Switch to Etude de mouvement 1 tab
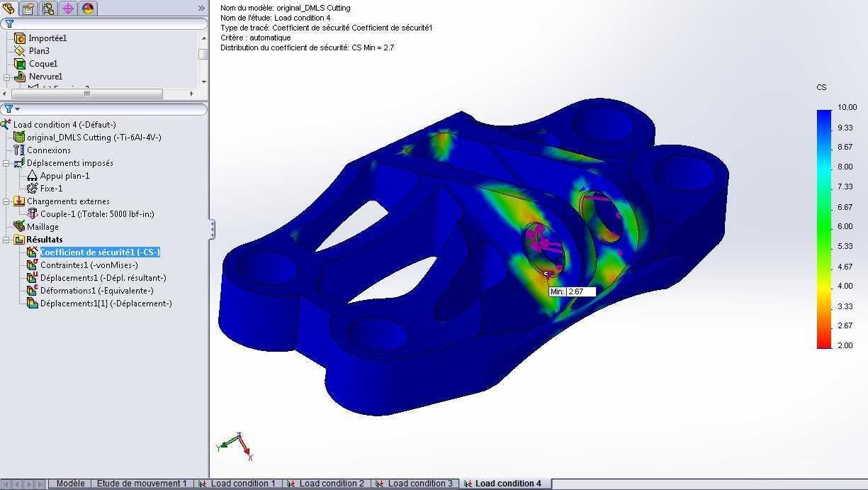Screen dimensions: 868x490 click(x=142, y=484)
